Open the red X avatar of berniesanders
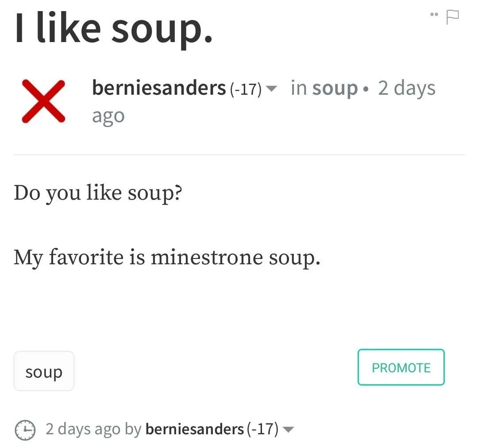 43,101
